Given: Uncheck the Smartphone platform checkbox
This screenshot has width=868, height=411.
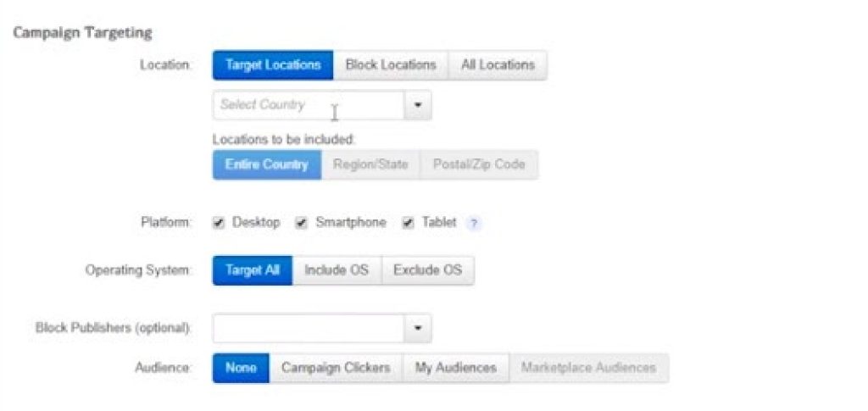Looking at the screenshot, I should (301, 223).
